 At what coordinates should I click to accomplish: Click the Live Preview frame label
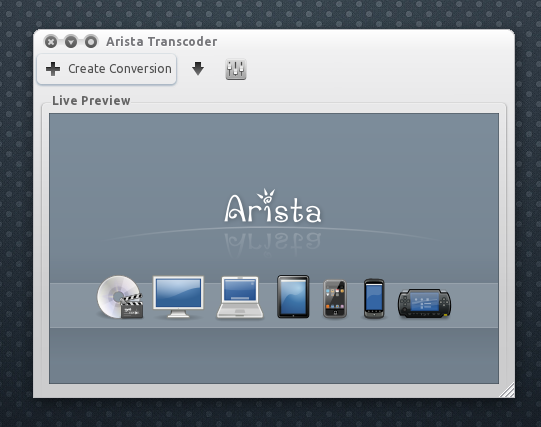click(x=91, y=101)
